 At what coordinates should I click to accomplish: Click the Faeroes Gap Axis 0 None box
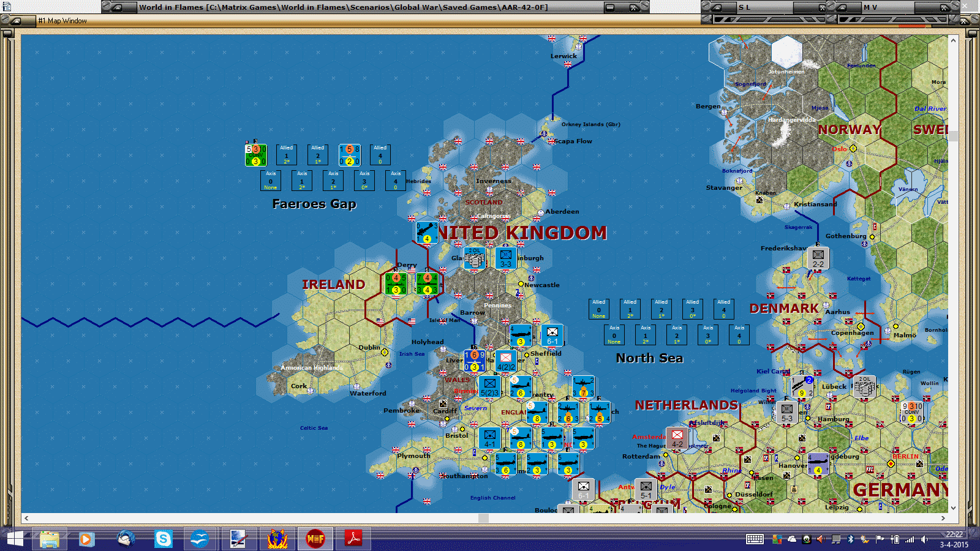pyautogui.click(x=270, y=181)
